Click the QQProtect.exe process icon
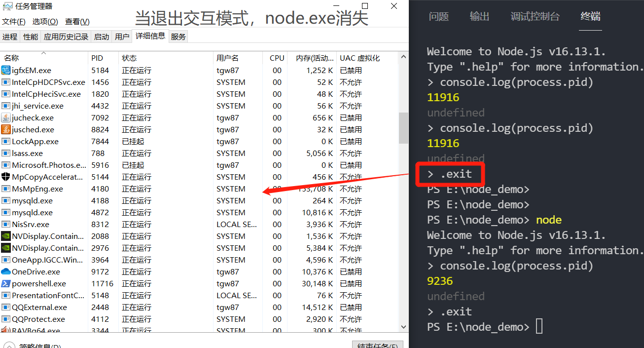The width and height of the screenshot is (644, 348). point(6,319)
